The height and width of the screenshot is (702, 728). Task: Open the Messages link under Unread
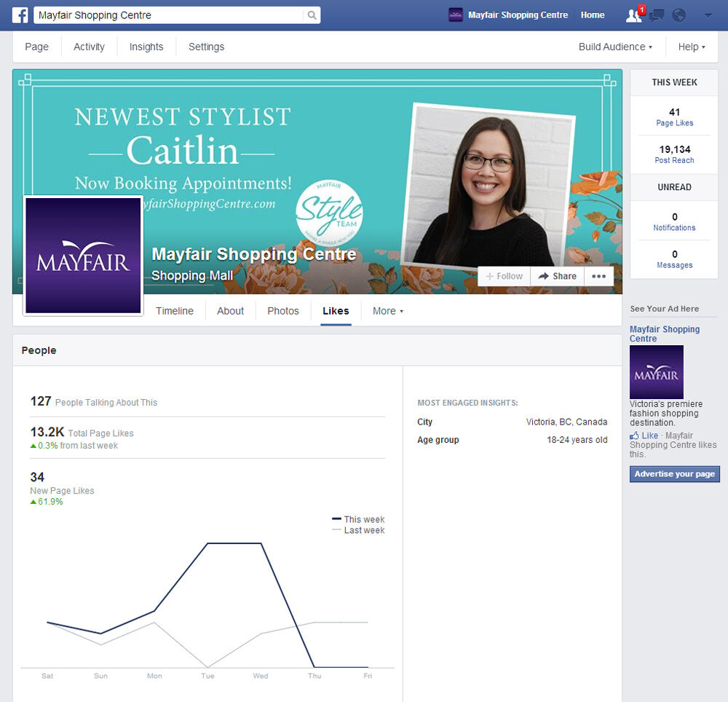click(x=675, y=265)
